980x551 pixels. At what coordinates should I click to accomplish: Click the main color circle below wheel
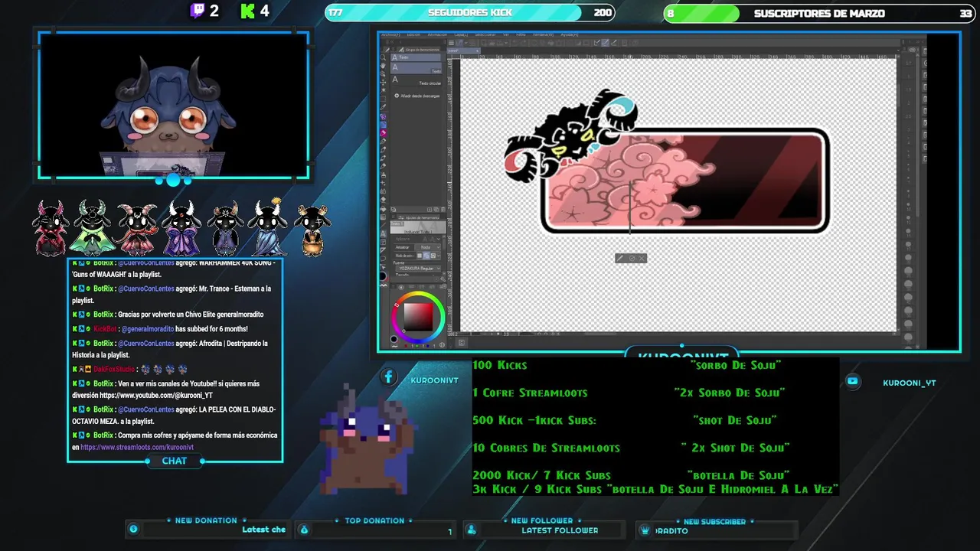(x=394, y=338)
